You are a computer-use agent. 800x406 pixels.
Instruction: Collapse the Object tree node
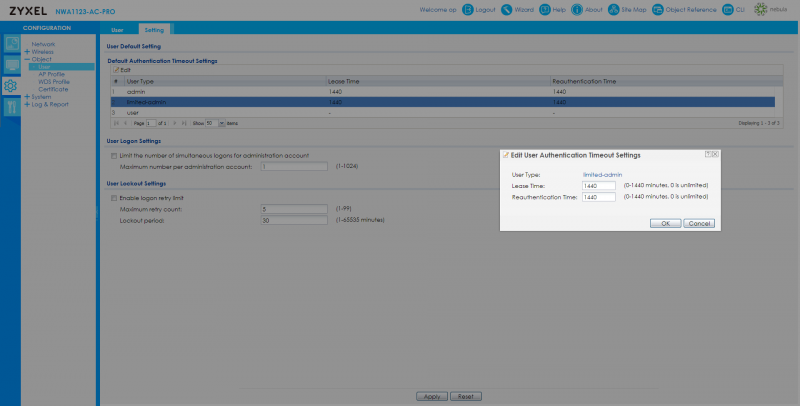27,59
